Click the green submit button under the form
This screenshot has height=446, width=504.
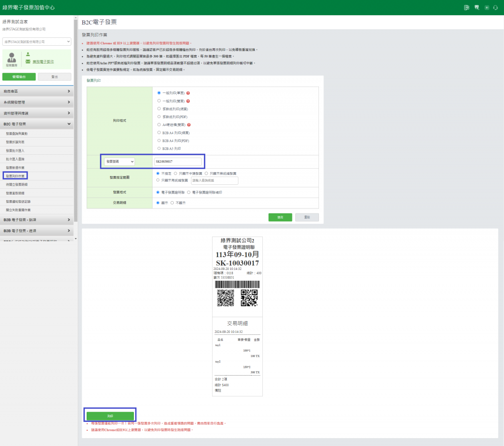280,217
